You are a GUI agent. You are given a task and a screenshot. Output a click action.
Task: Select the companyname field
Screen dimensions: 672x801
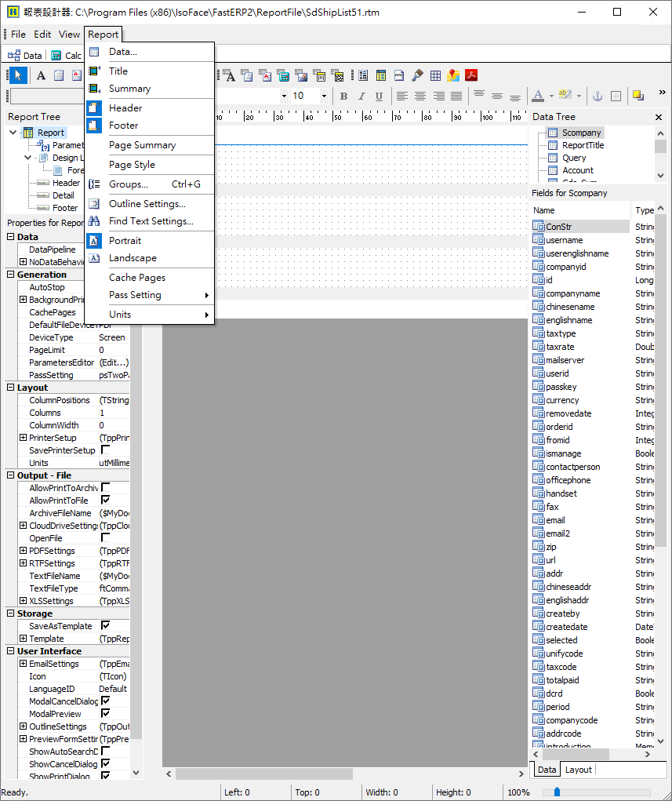click(x=572, y=293)
